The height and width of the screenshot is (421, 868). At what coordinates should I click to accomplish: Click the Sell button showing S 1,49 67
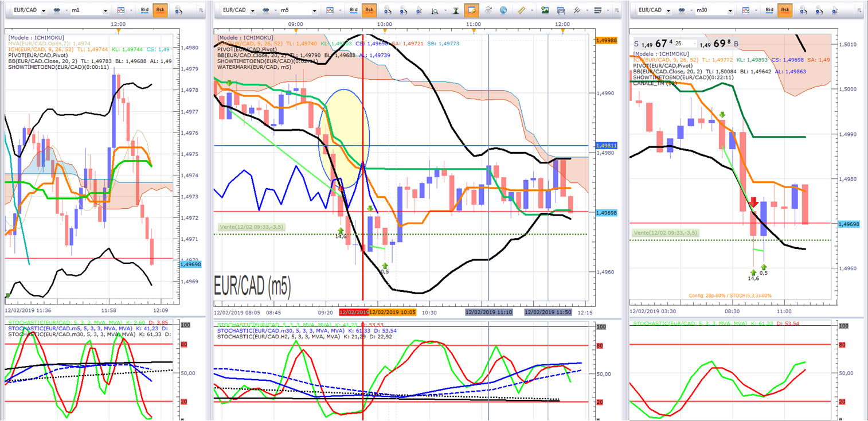point(654,44)
